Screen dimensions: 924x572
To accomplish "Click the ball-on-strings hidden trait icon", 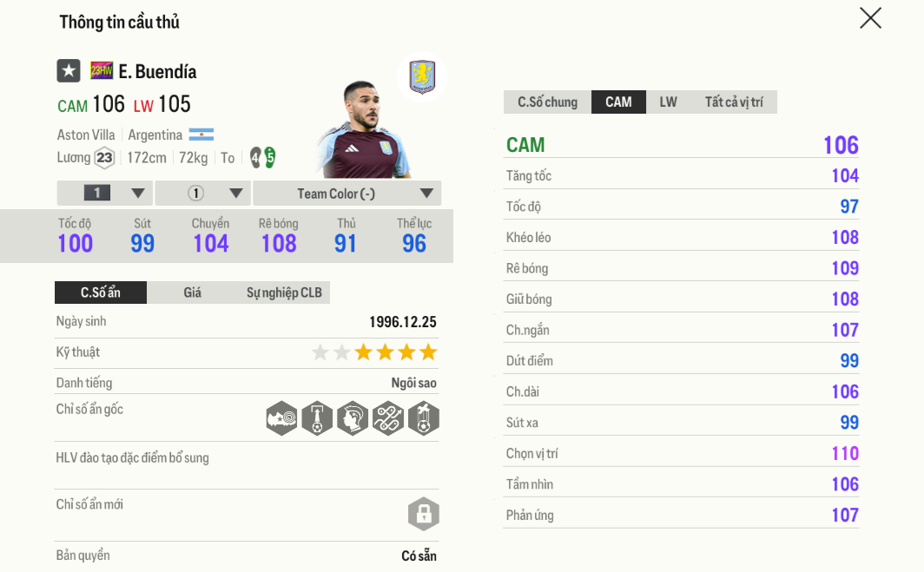I will (x=424, y=418).
